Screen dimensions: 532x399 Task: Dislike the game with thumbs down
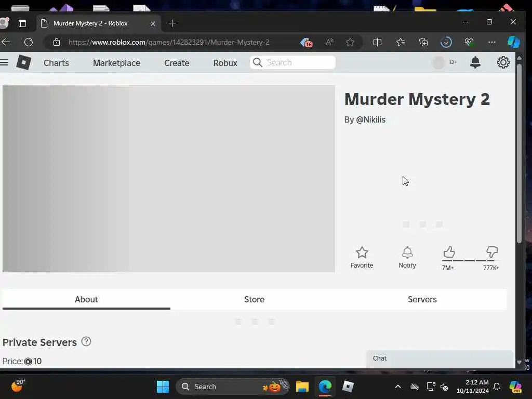(x=491, y=252)
